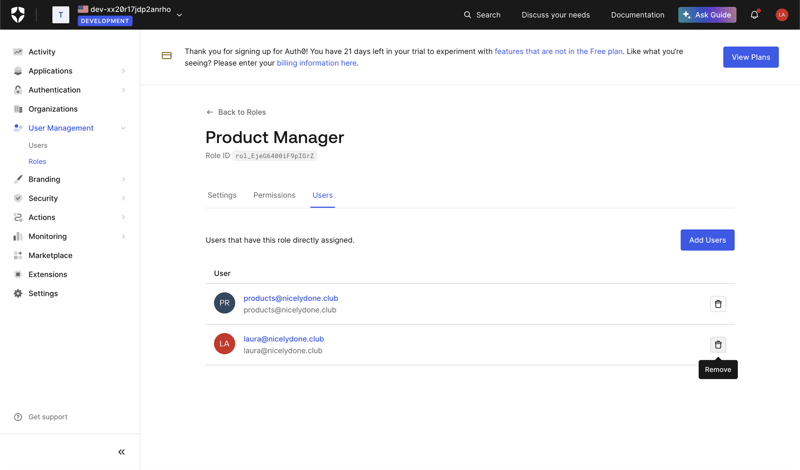Click the Actions flow icon
The image size is (800, 470).
18,217
